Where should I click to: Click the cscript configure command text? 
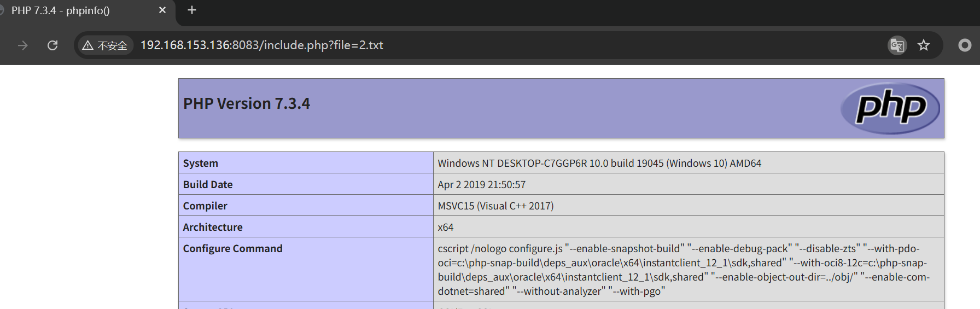click(684, 270)
